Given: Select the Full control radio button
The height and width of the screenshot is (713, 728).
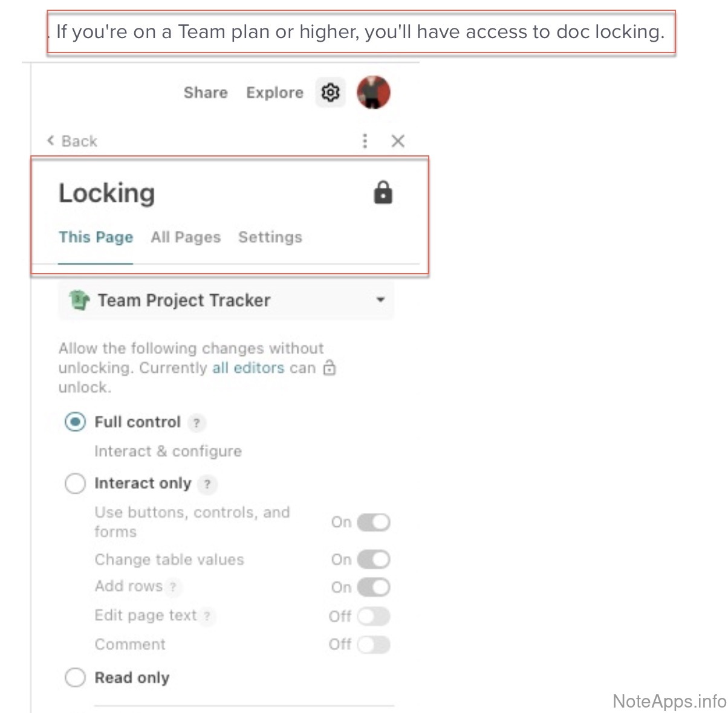Looking at the screenshot, I should click(x=75, y=422).
